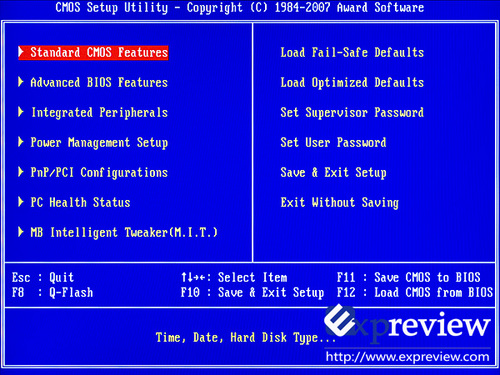Click the CMOS Setup Utility title text
Screen dimensions: 500x375
(x=240, y=8)
